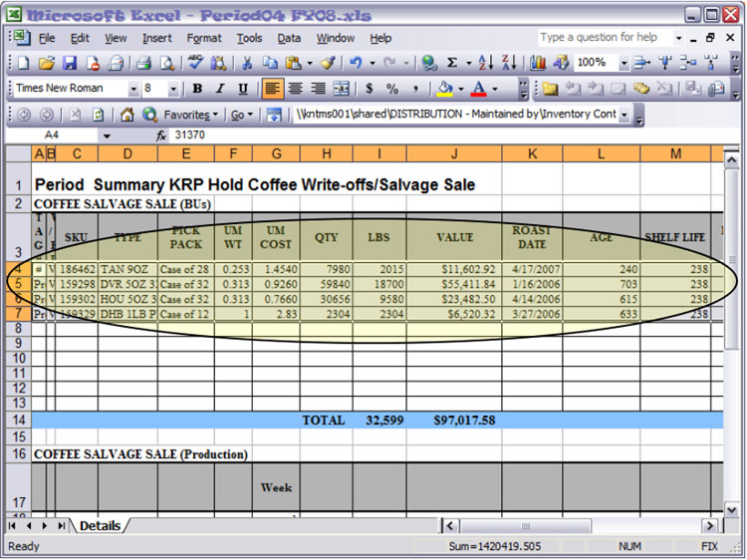The height and width of the screenshot is (560, 747).
Task: Toggle Align Right button
Action: 318,89
